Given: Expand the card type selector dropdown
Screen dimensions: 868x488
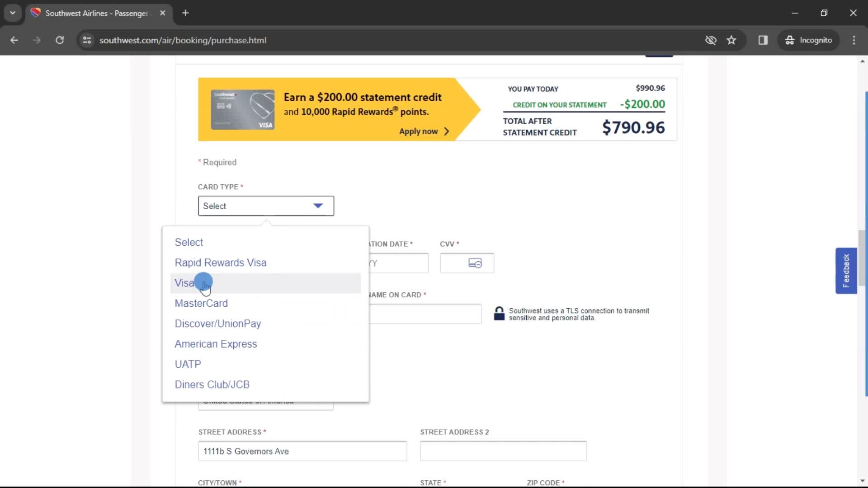Looking at the screenshot, I should coord(266,206).
